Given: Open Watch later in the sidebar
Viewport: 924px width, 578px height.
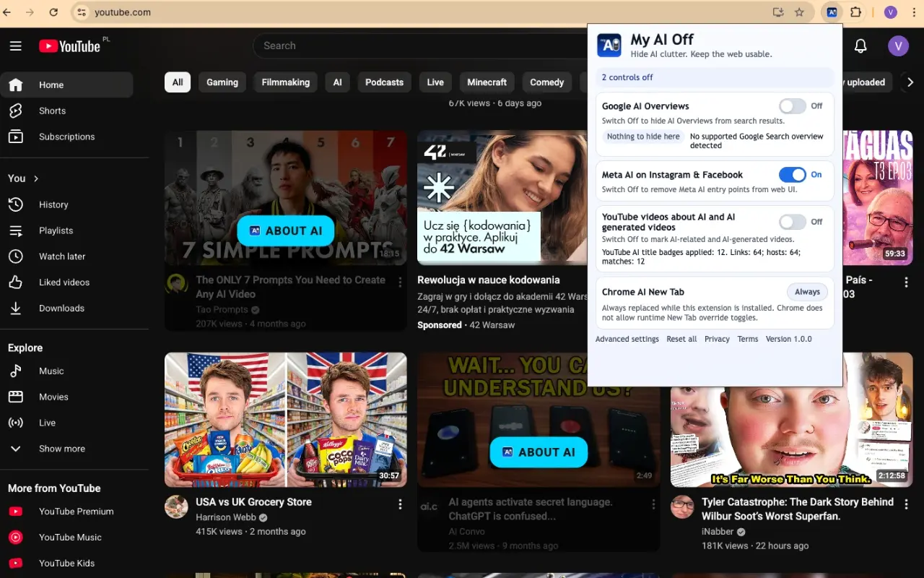Looking at the screenshot, I should [66, 256].
